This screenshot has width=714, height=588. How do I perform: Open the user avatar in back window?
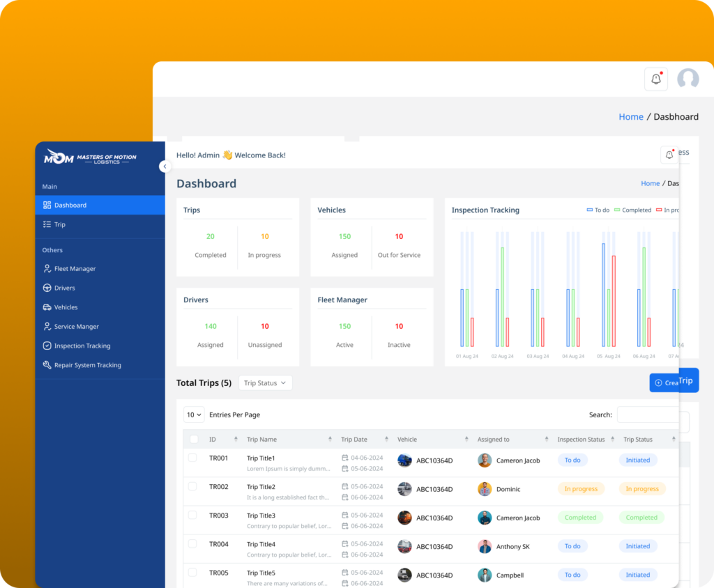pos(688,79)
